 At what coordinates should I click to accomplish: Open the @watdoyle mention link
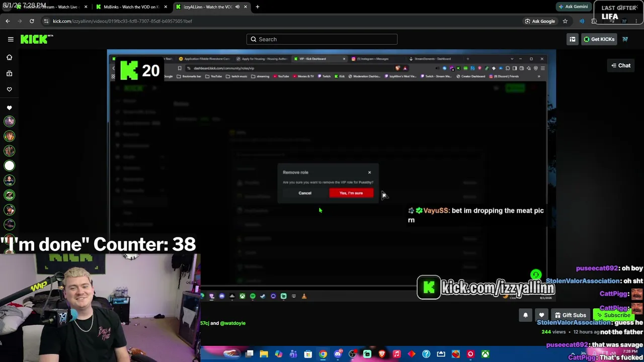[x=233, y=323]
